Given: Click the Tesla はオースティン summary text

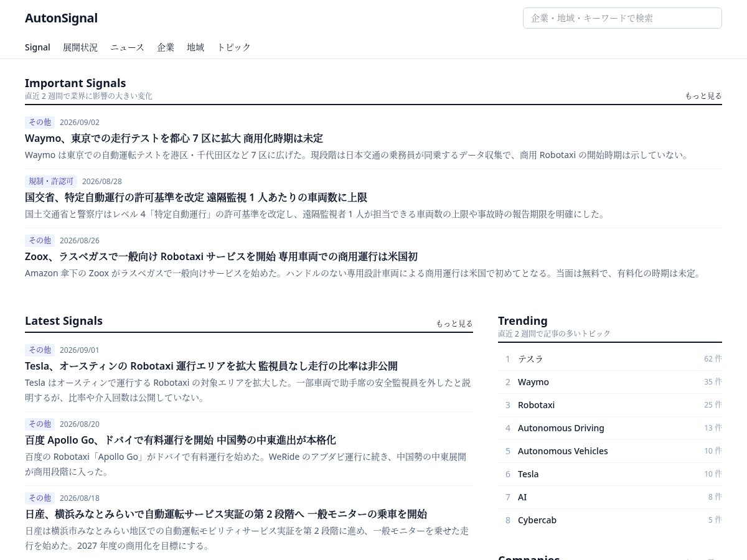Looking at the screenshot, I should (x=248, y=390).
